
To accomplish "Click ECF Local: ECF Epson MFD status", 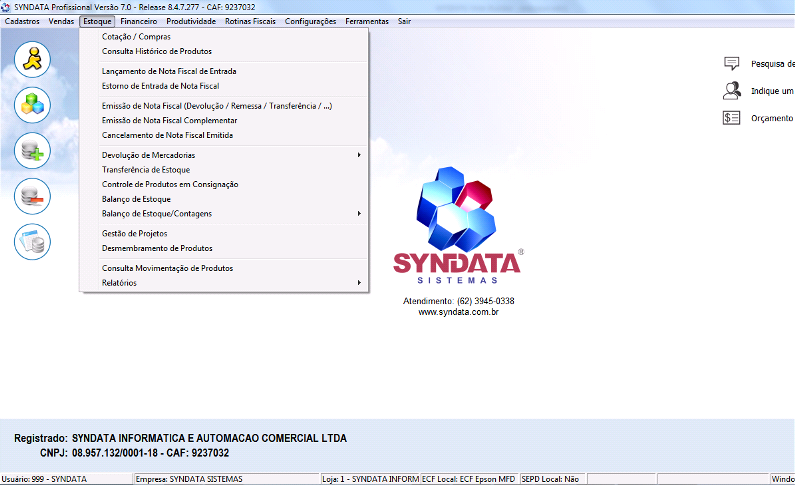I will coord(468,479).
